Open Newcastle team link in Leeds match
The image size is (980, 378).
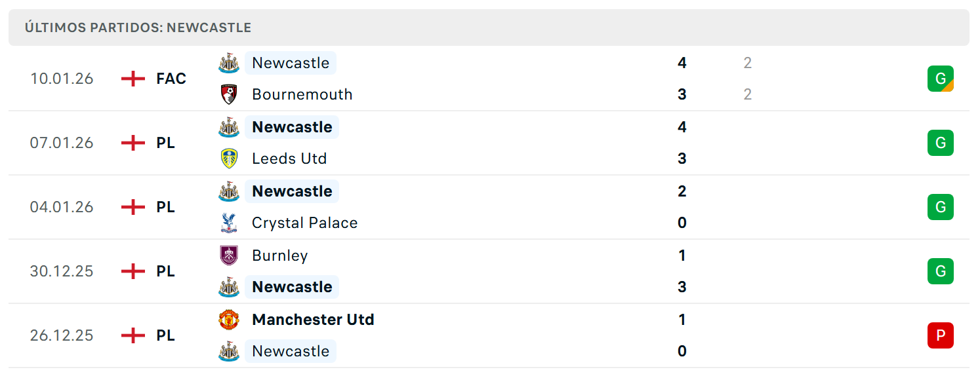[x=292, y=127]
